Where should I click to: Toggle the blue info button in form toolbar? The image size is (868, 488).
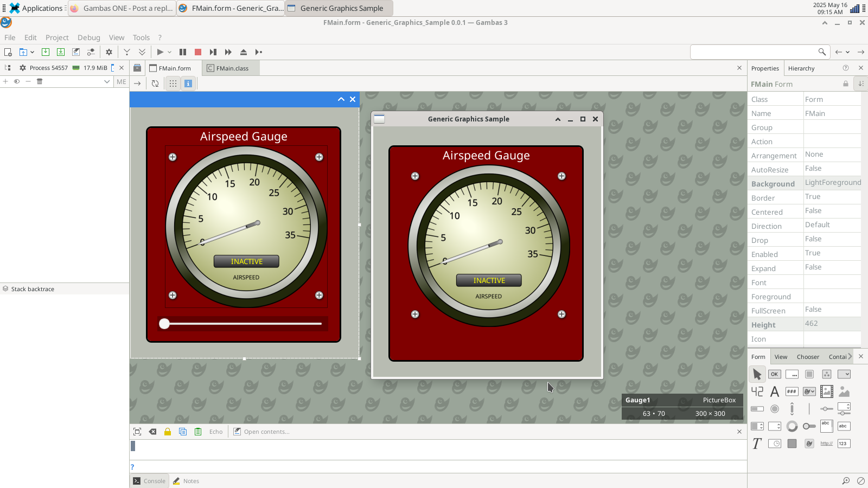click(188, 84)
